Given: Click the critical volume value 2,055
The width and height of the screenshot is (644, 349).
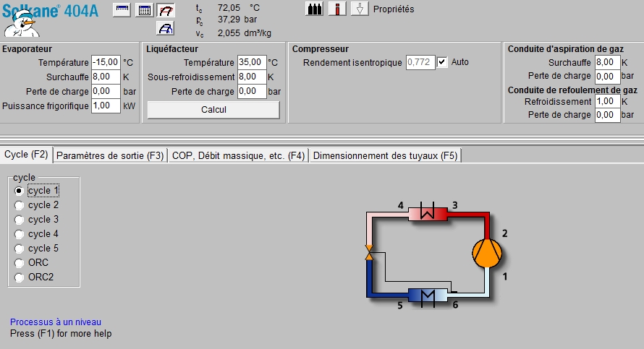Looking at the screenshot, I should [x=229, y=33].
